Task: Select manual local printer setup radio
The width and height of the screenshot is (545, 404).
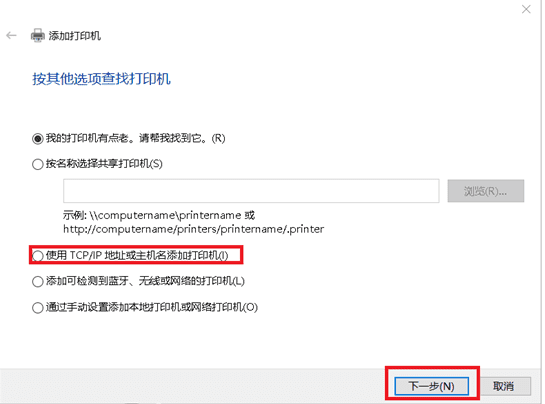Action: point(38,308)
